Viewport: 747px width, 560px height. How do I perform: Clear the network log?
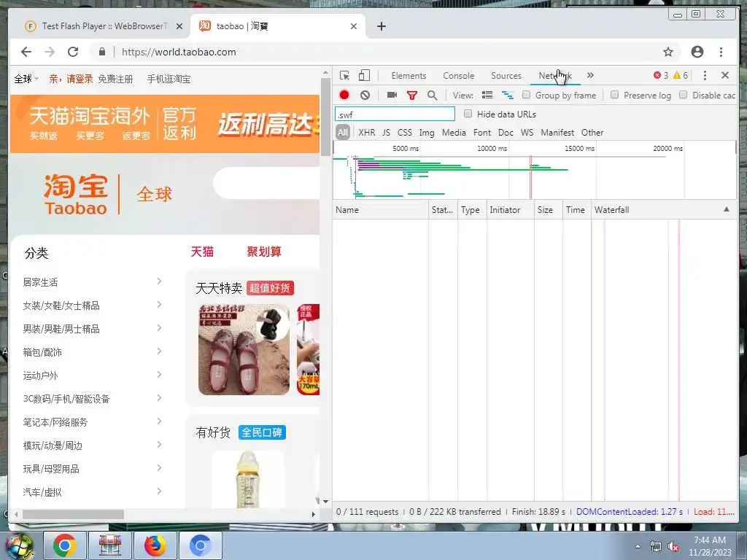(x=365, y=95)
